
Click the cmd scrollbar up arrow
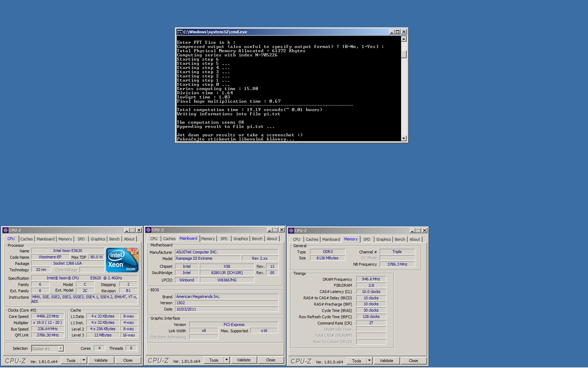[404, 39]
